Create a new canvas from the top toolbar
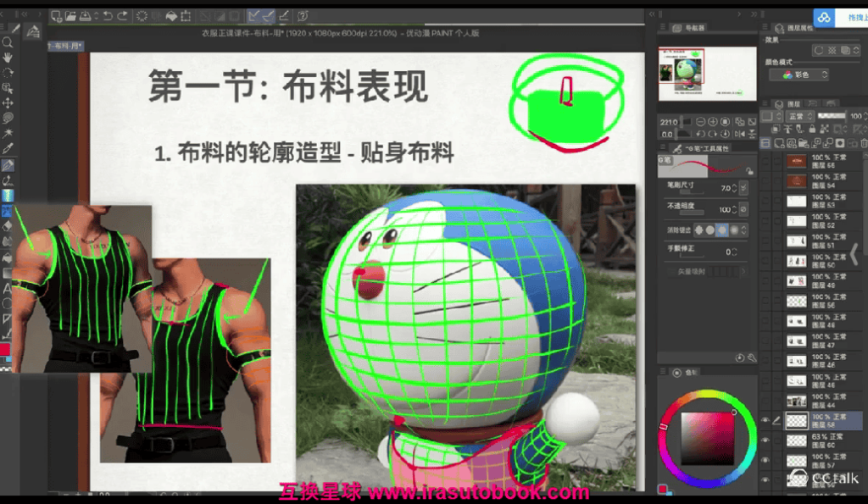The image size is (868, 504). 56,16
